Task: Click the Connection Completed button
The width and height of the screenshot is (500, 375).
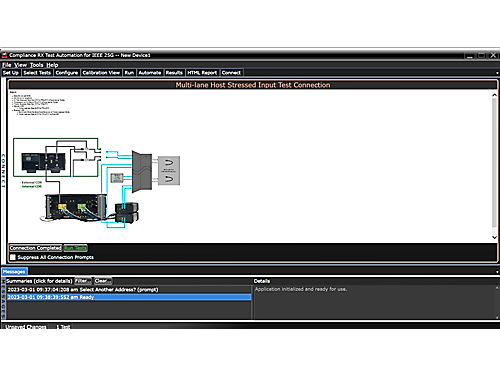Action: [x=36, y=248]
